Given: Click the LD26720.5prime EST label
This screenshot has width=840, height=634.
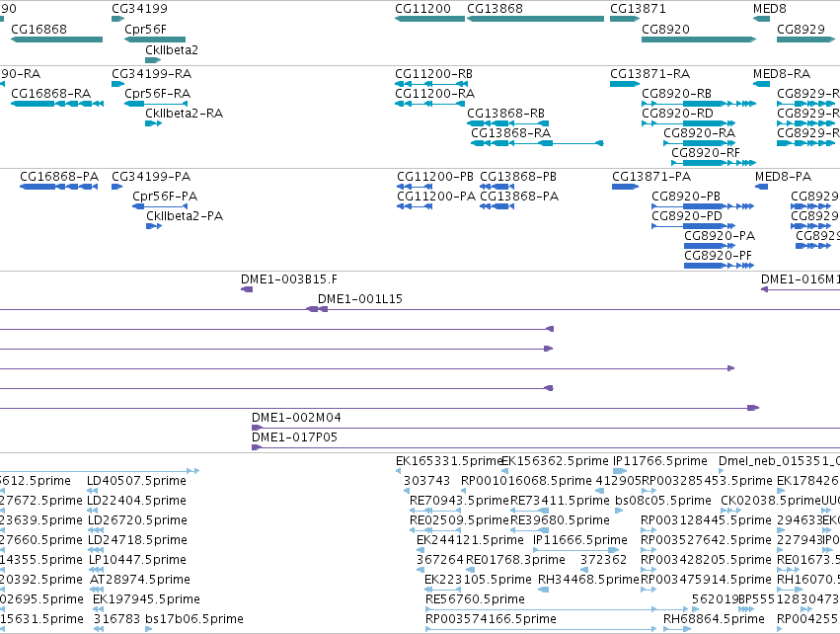Looking at the screenshot, I should [136, 520].
